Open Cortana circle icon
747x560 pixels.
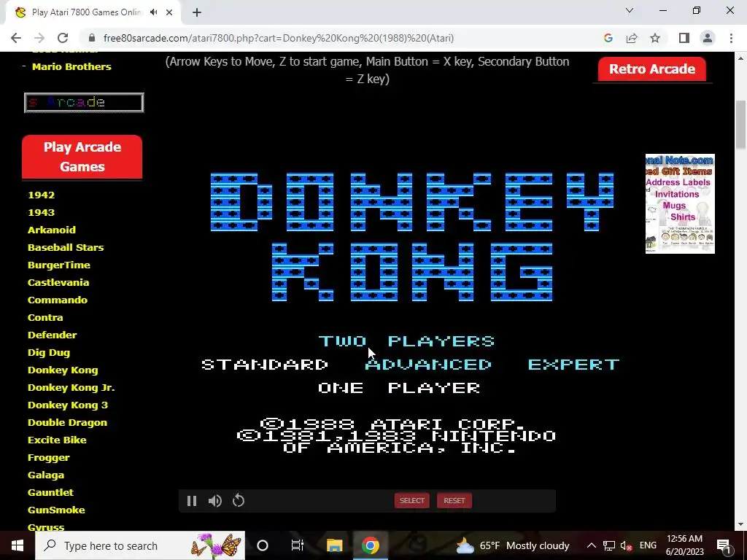263,545
